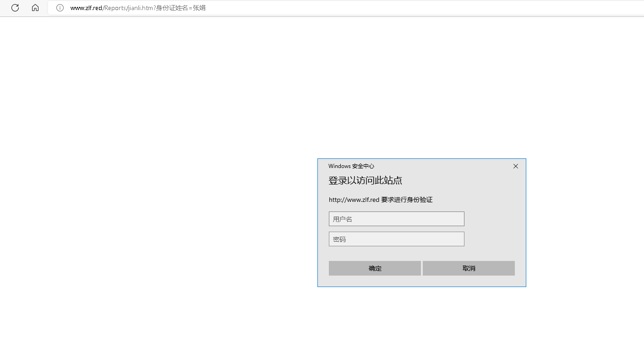Go to the browser home page

(35, 8)
